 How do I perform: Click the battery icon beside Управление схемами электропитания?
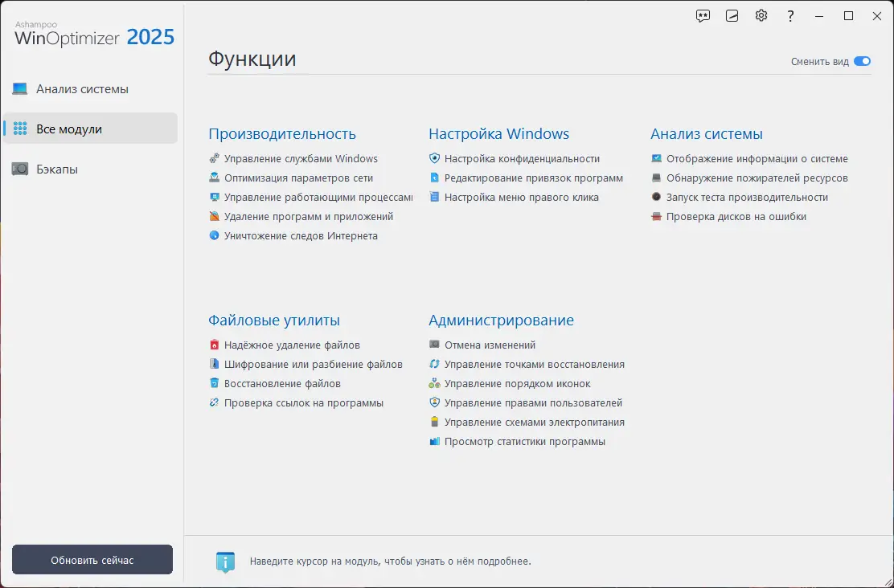[x=435, y=422]
